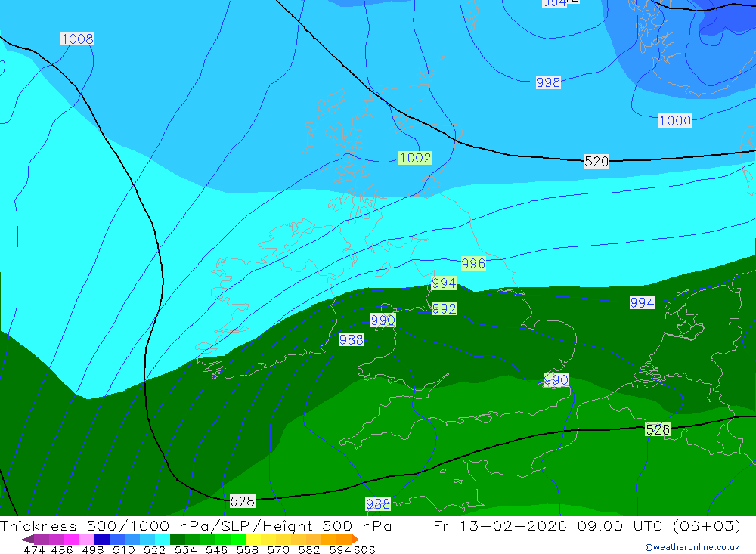Click the chart title 'Thickness 500/1000 hPa/SLP/Height 500 hPa'
756x554 pixels.
[196, 526]
